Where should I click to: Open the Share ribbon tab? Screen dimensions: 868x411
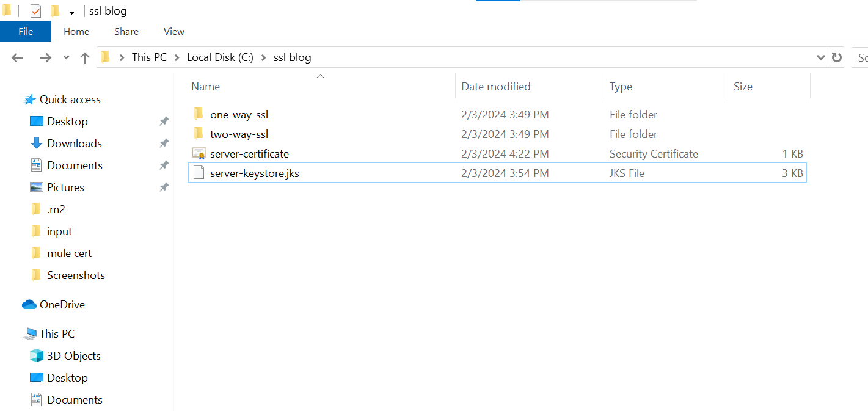(x=126, y=32)
